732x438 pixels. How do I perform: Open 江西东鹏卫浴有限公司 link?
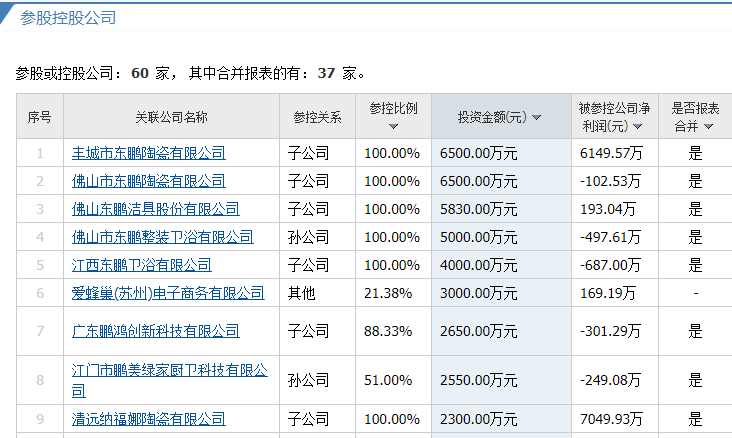(x=141, y=265)
